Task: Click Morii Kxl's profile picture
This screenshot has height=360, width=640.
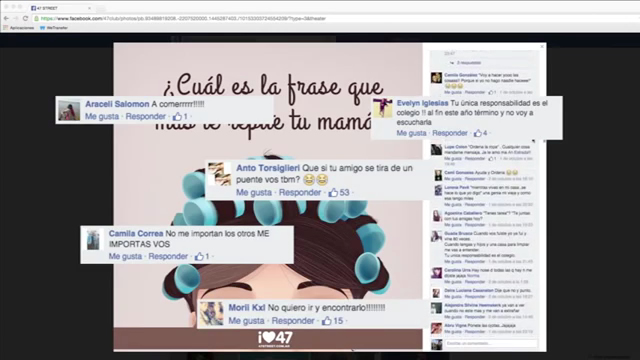Action: (211, 313)
